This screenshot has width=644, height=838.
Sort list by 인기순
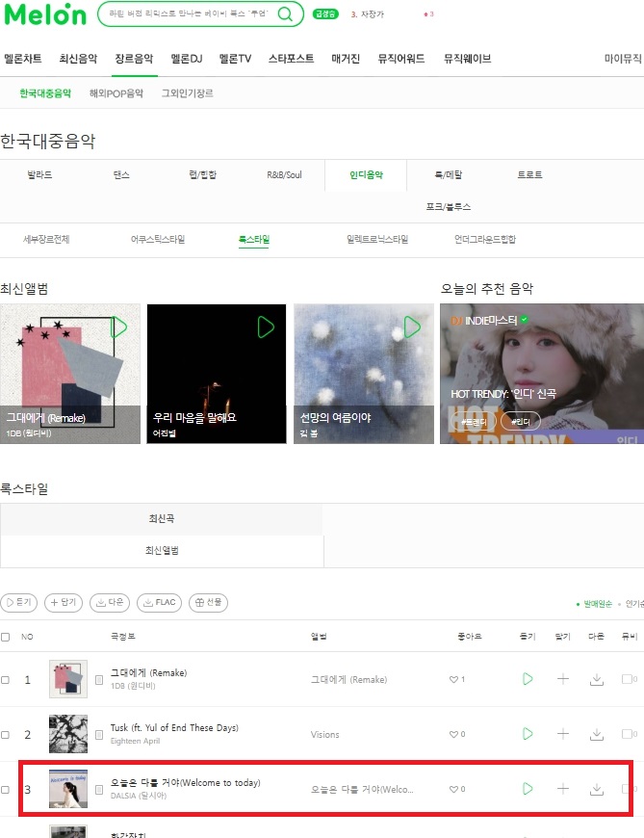point(635,604)
